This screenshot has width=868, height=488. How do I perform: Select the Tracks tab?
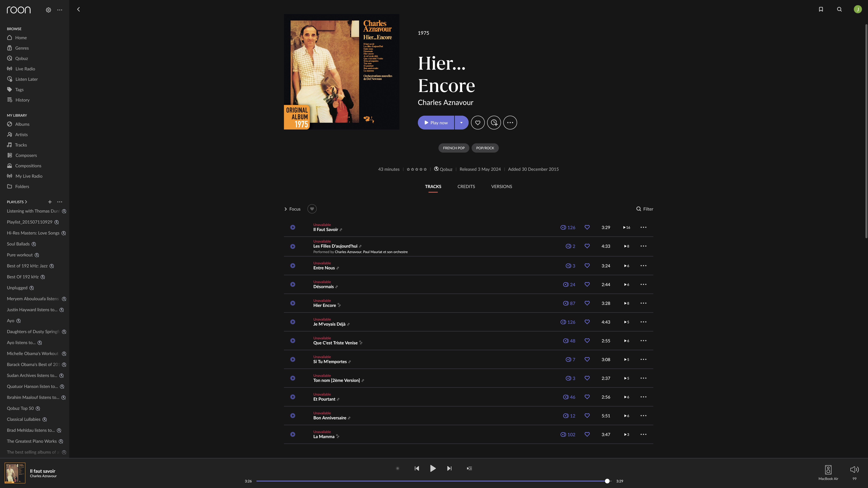coord(433,187)
